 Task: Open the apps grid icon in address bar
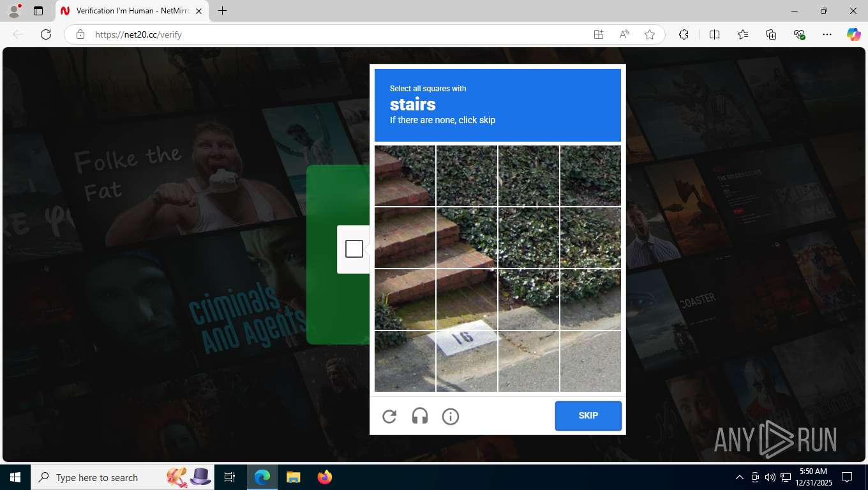599,34
